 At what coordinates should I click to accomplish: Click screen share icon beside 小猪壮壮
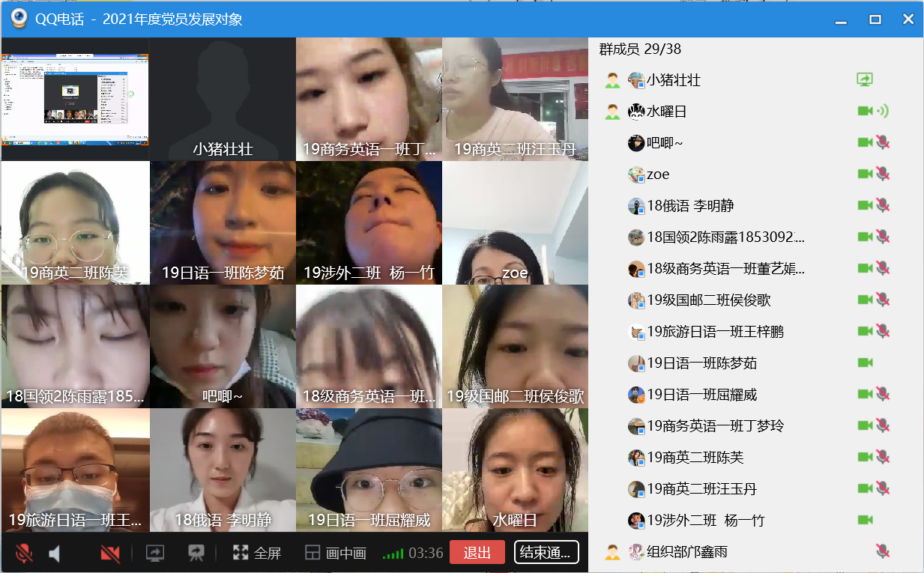pos(865,79)
